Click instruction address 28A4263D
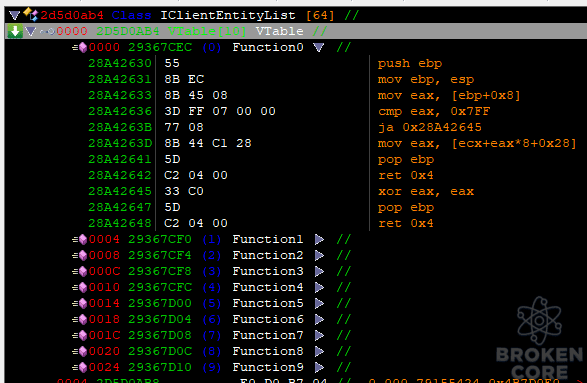The width and height of the screenshot is (587, 383). point(120,144)
